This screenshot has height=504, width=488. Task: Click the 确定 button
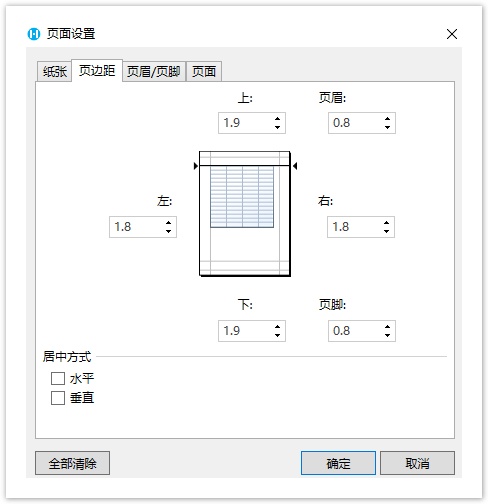point(338,463)
